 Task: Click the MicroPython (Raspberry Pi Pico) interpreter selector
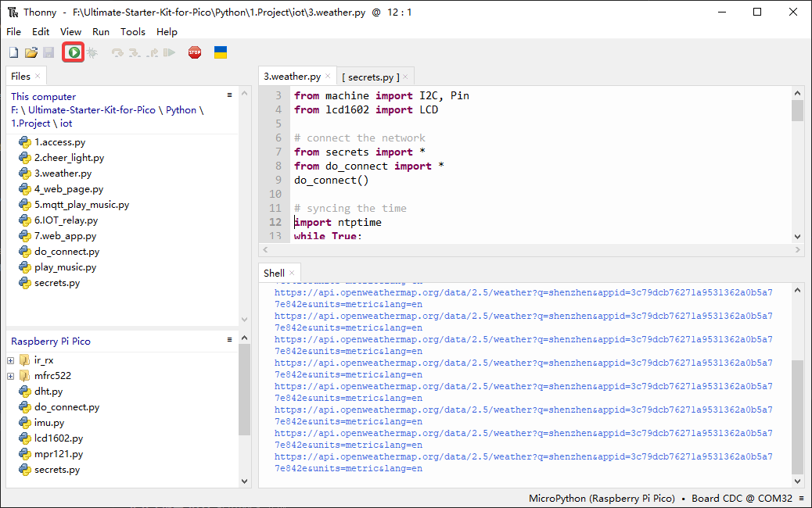click(602, 498)
